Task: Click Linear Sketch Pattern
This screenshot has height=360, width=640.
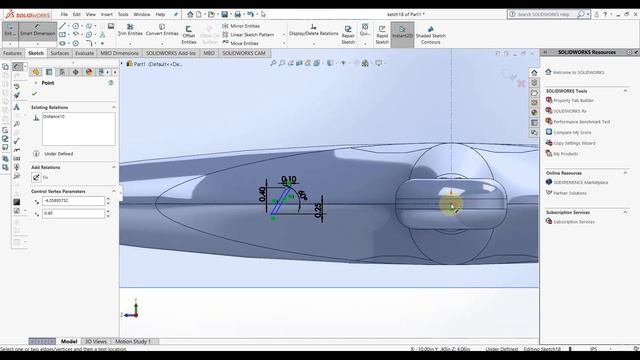Action: point(248,35)
